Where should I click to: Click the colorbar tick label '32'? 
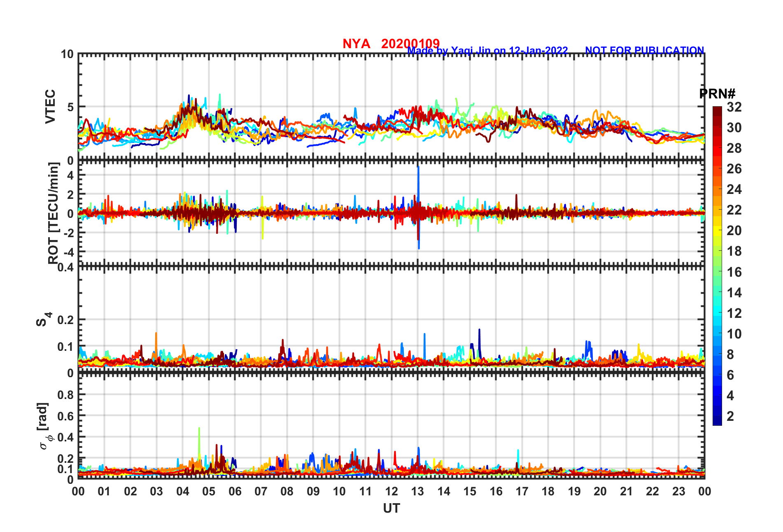click(734, 107)
